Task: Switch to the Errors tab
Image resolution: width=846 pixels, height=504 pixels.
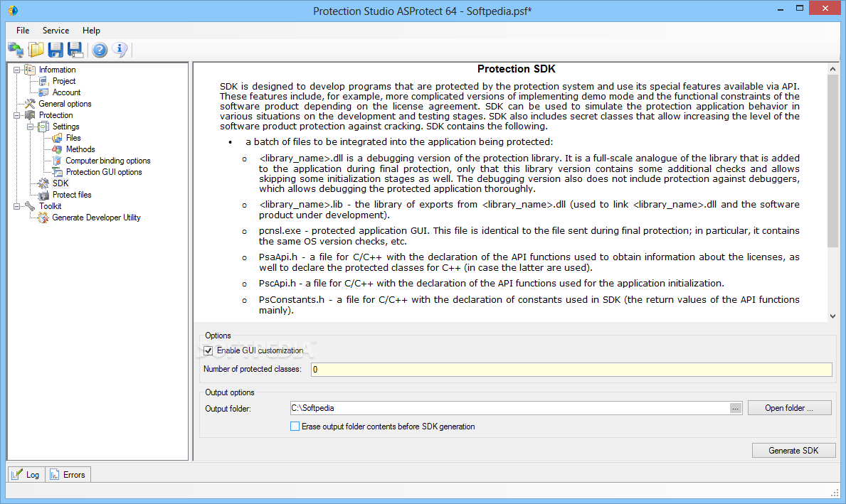Action: coord(68,474)
